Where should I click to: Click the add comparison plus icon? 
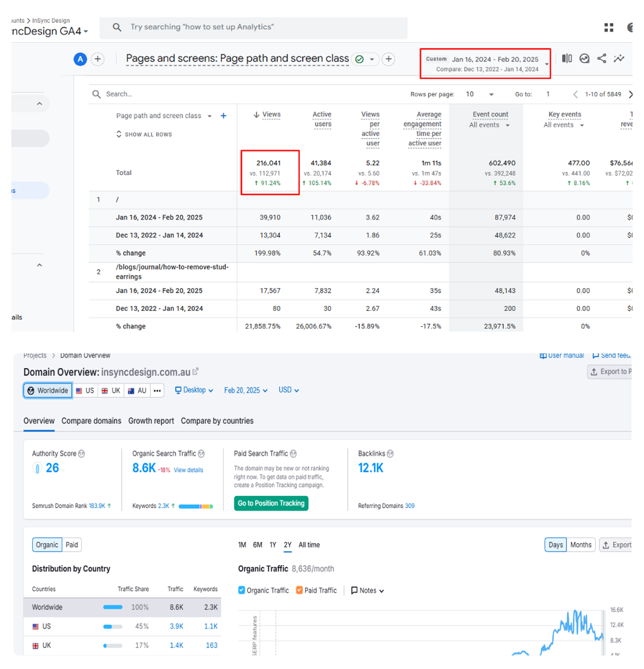98,59
